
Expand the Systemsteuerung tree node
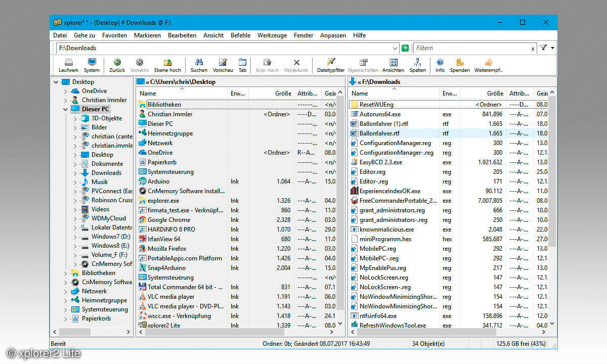click(65, 309)
